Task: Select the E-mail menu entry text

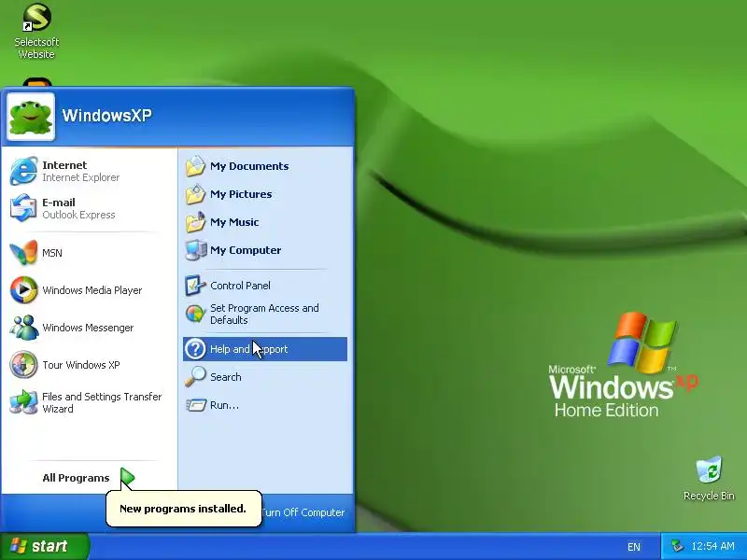Action: click(x=59, y=203)
